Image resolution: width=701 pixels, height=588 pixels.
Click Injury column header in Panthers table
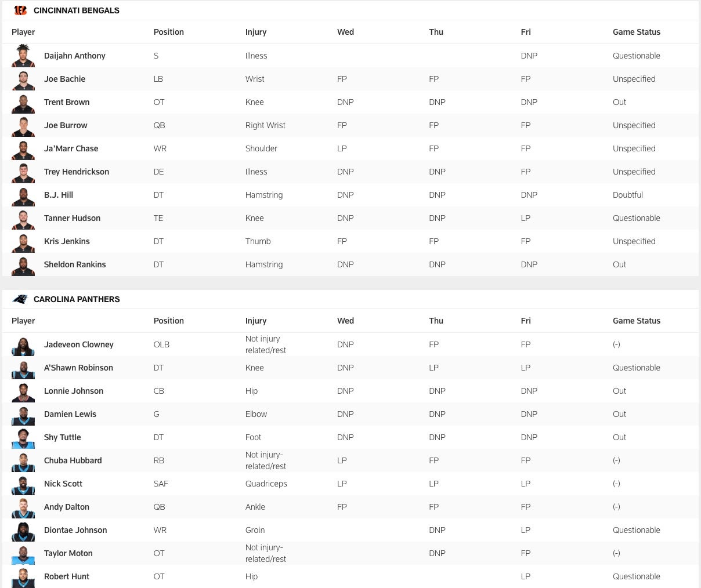(x=256, y=321)
